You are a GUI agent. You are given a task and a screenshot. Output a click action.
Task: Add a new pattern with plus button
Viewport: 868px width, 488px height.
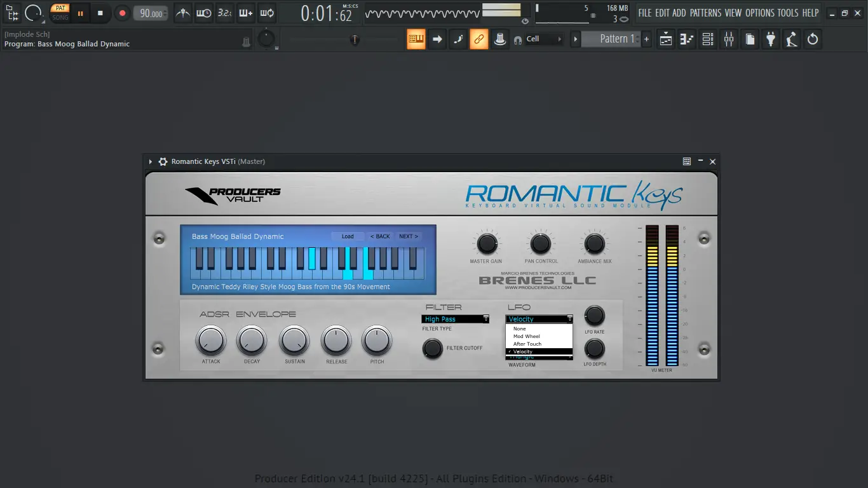(647, 39)
